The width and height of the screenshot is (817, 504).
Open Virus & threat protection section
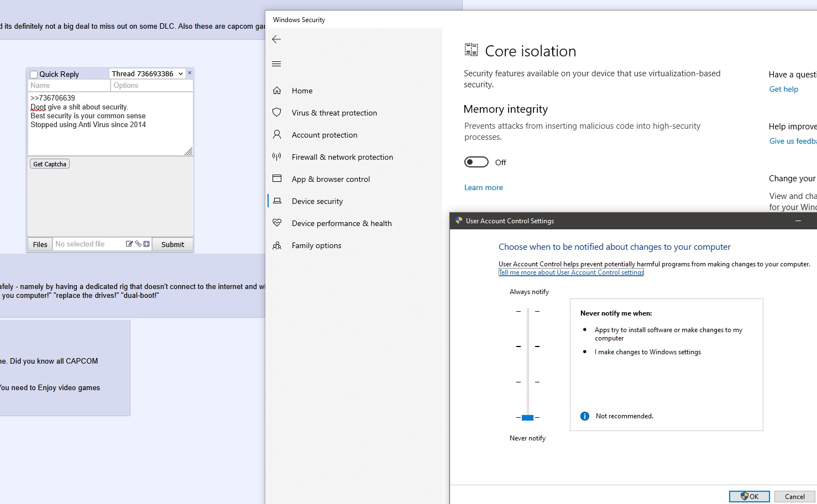pos(334,113)
